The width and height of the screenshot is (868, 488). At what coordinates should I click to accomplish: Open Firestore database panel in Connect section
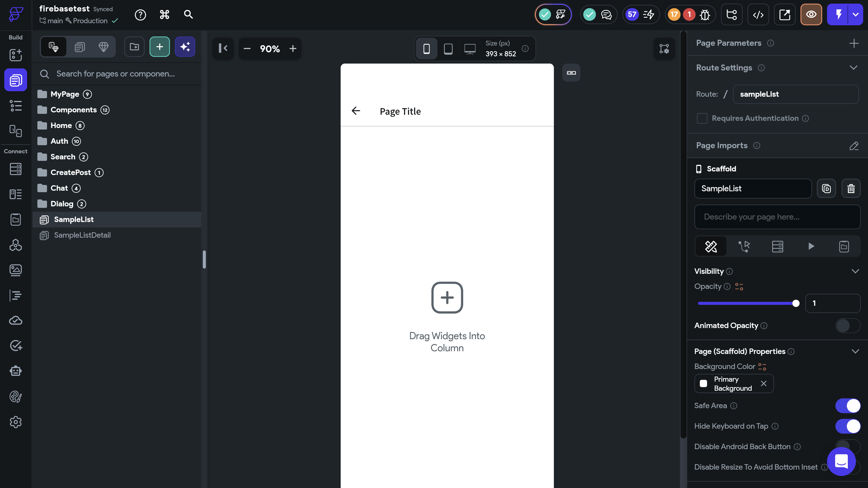pos(15,169)
